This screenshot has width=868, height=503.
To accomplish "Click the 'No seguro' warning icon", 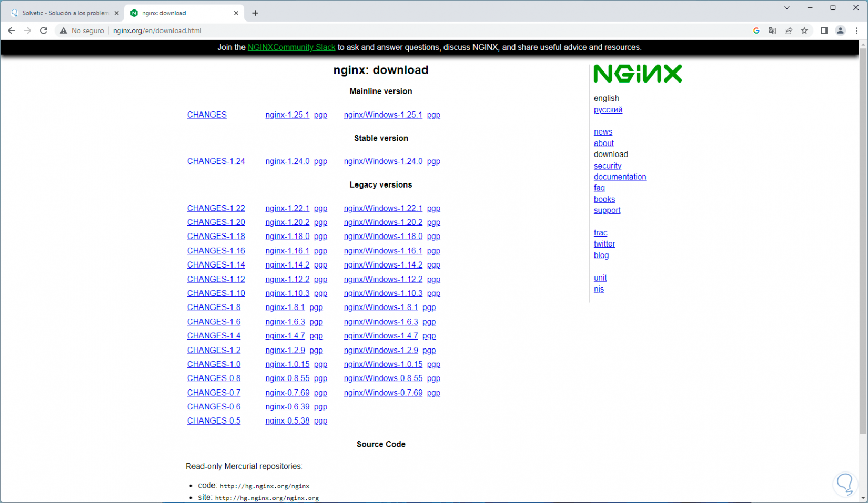I will coord(64,30).
